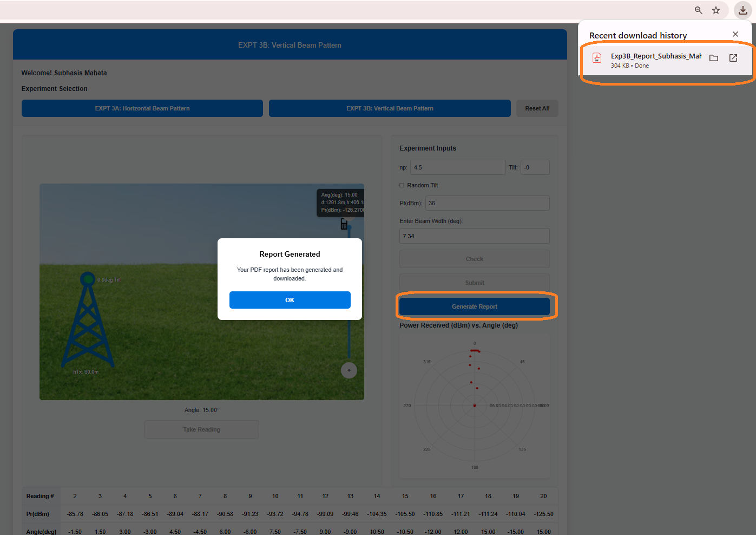
Task: Click the PDF file icon in downloads
Action: (x=597, y=58)
